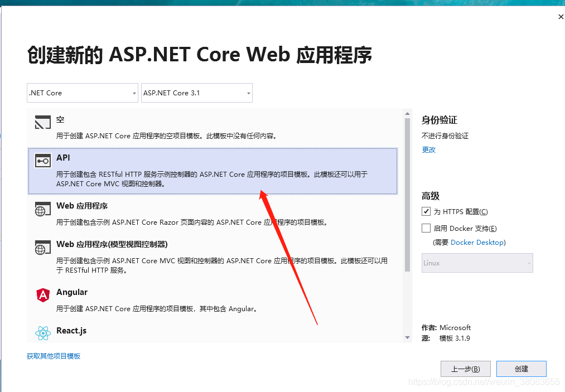Toggle the 为 HTTPS 配置 checkbox
Image resolution: width=565 pixels, height=392 pixels.
coord(426,211)
